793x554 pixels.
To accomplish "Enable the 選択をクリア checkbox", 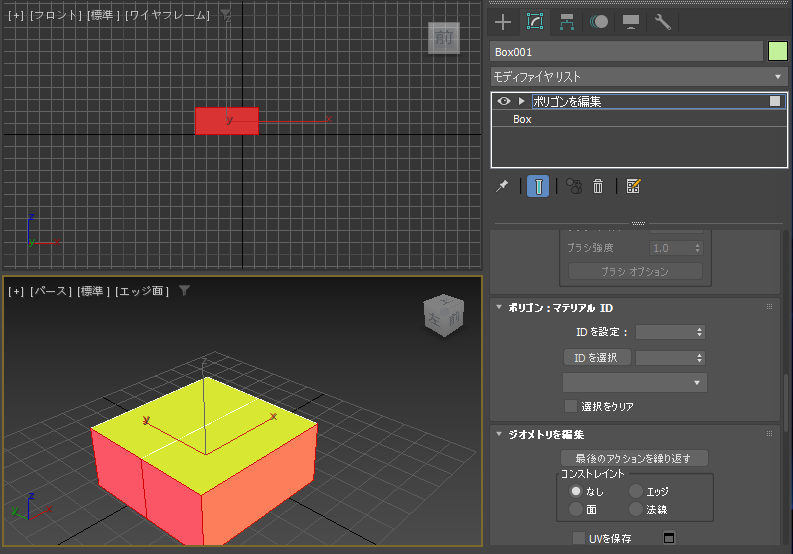I will tap(570, 406).
